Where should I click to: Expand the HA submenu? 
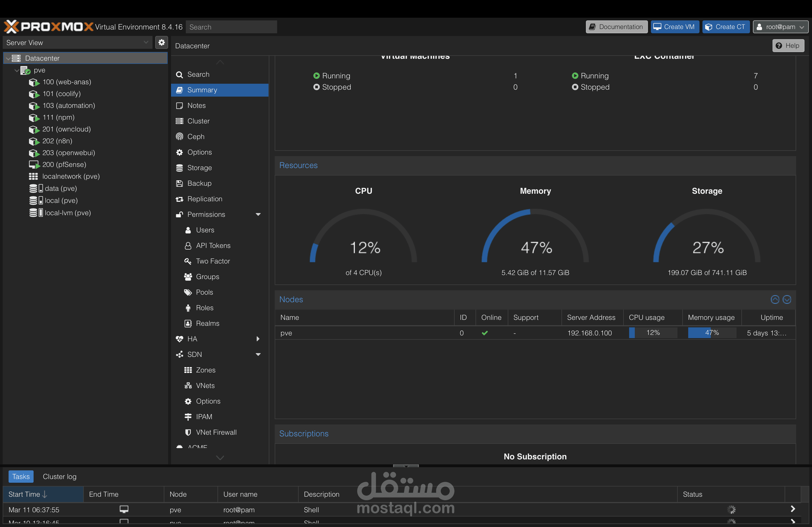(x=258, y=339)
